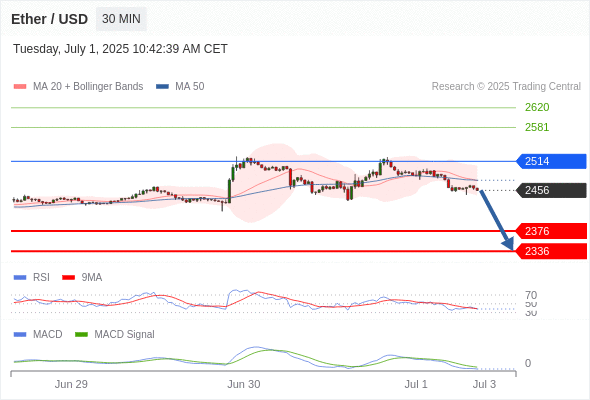Screen dimensions: 590x400
Task: Click the 2620 resistance level text
Action: point(537,107)
